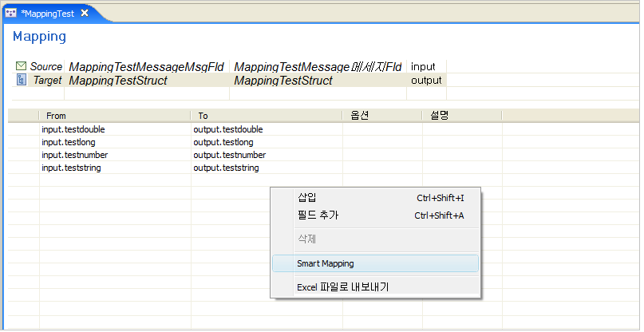Viewport: 644px width, 332px height.
Task: Click the 설명 column header
Action: pyautogui.click(x=462, y=116)
